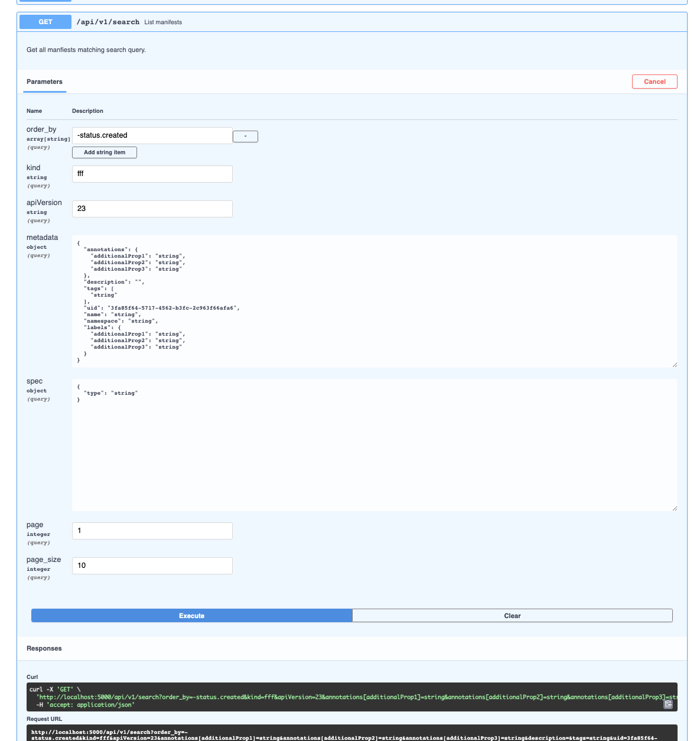
Task: Click the page_size input field
Action: [x=152, y=565]
